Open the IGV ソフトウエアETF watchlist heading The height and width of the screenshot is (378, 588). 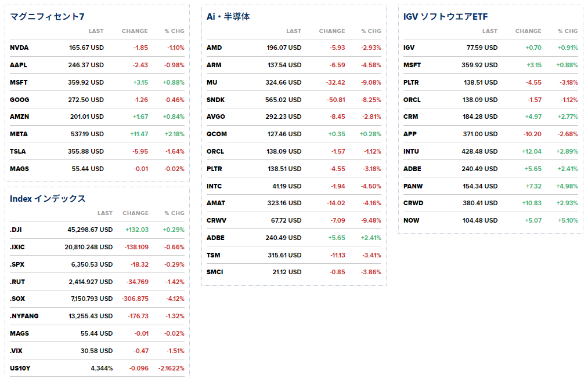(x=446, y=16)
